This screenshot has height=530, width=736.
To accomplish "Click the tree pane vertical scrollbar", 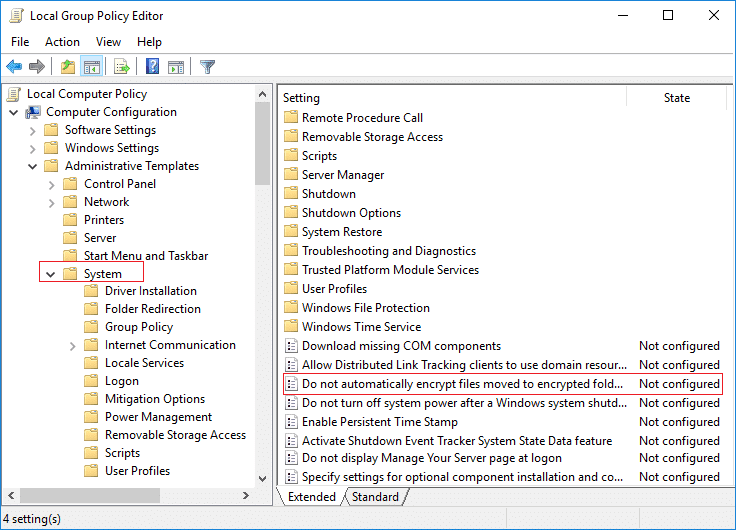I will pyautogui.click(x=262, y=300).
